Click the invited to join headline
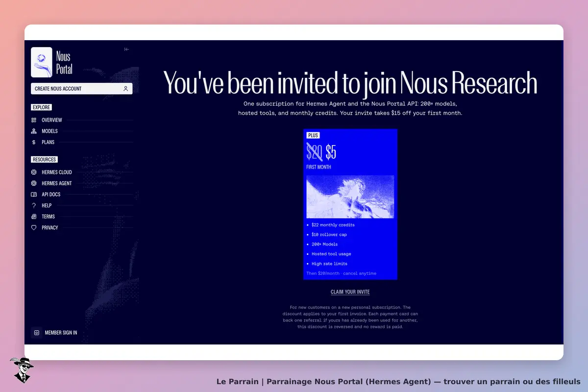Image resolution: width=588 pixels, height=392 pixels. point(350,82)
